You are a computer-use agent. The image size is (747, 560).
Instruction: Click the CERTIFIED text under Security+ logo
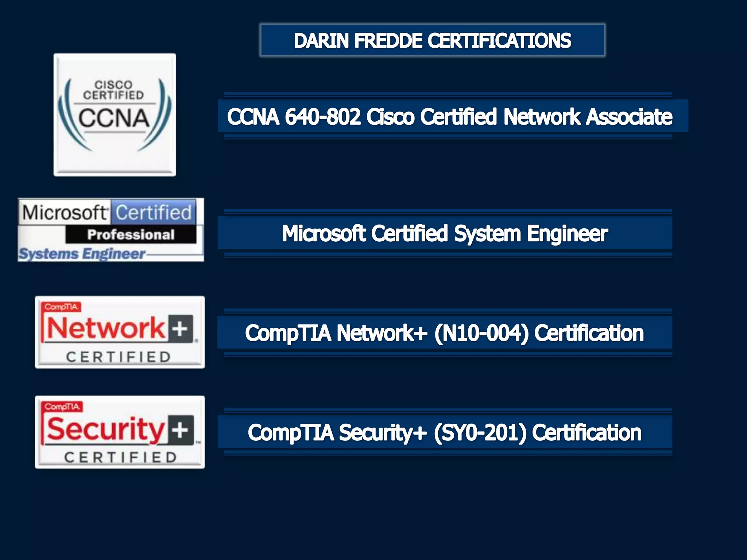point(120,457)
